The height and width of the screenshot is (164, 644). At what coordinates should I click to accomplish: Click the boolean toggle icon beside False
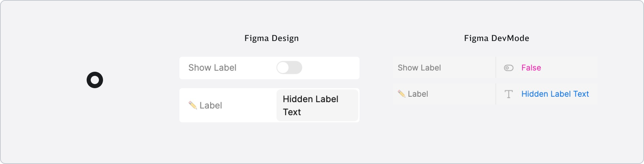point(509,68)
